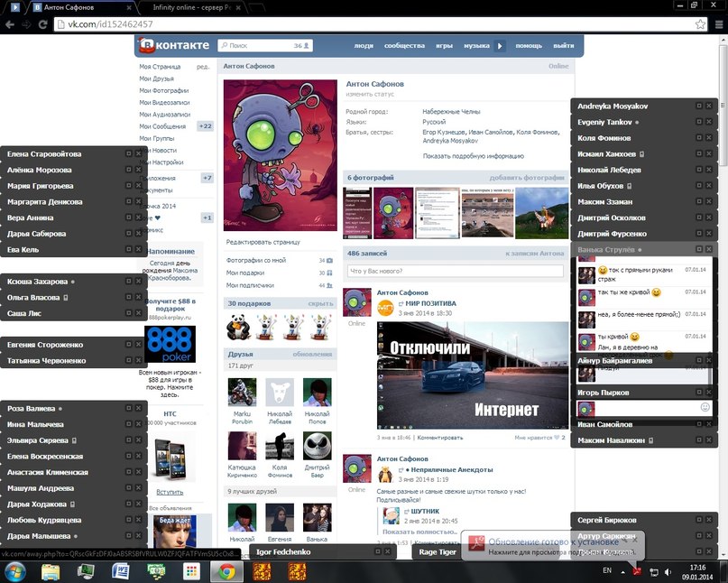Show hidden tray icons arrow
728x583 pixels.
tap(622, 572)
